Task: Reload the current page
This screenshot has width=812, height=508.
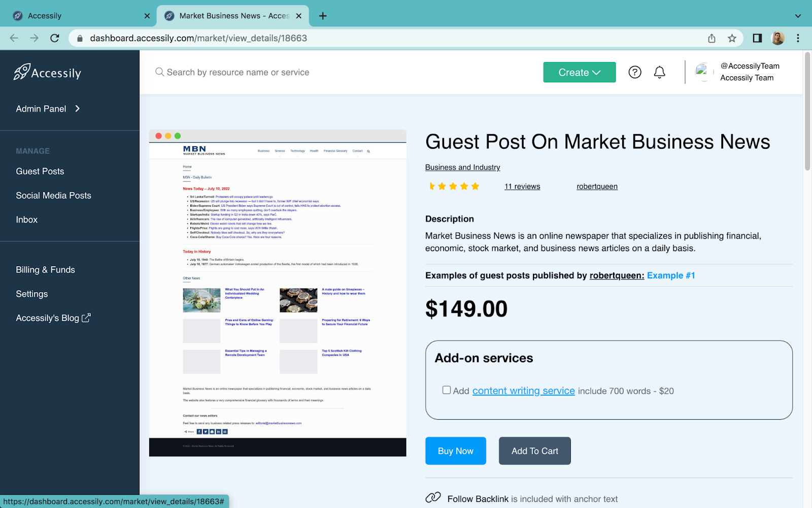Action: 55,38
